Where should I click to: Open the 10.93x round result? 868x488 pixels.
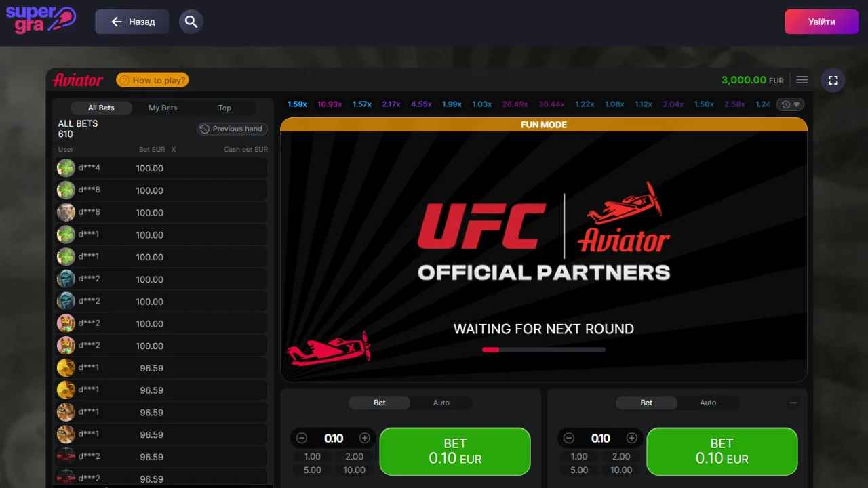[330, 104]
